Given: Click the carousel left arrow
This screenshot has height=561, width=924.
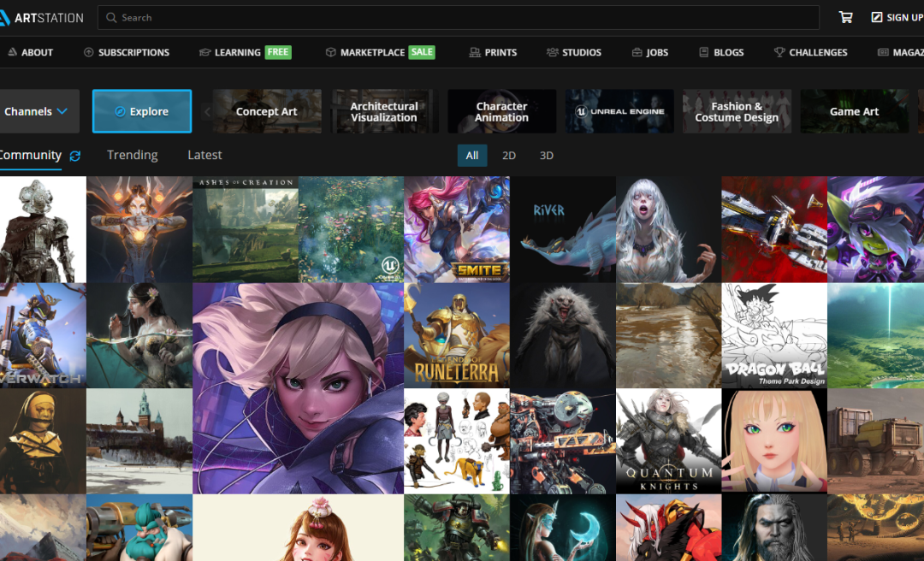Looking at the screenshot, I should (207, 111).
